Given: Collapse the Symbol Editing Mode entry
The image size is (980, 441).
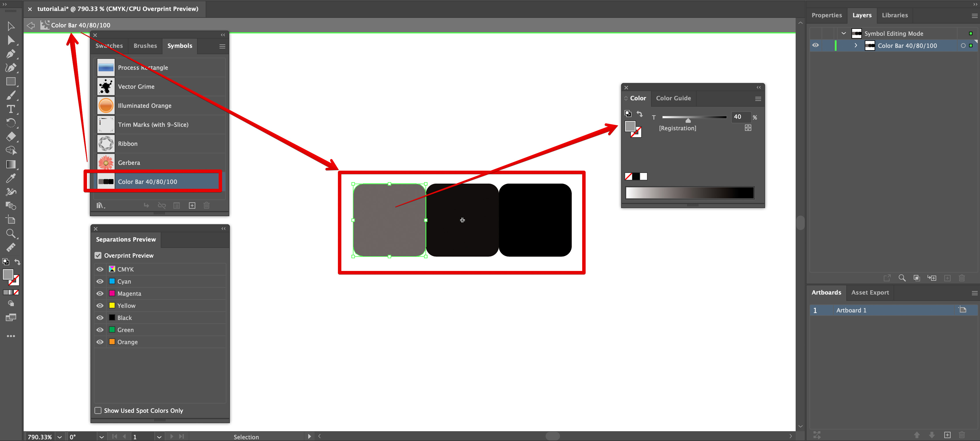Looking at the screenshot, I should (x=843, y=33).
